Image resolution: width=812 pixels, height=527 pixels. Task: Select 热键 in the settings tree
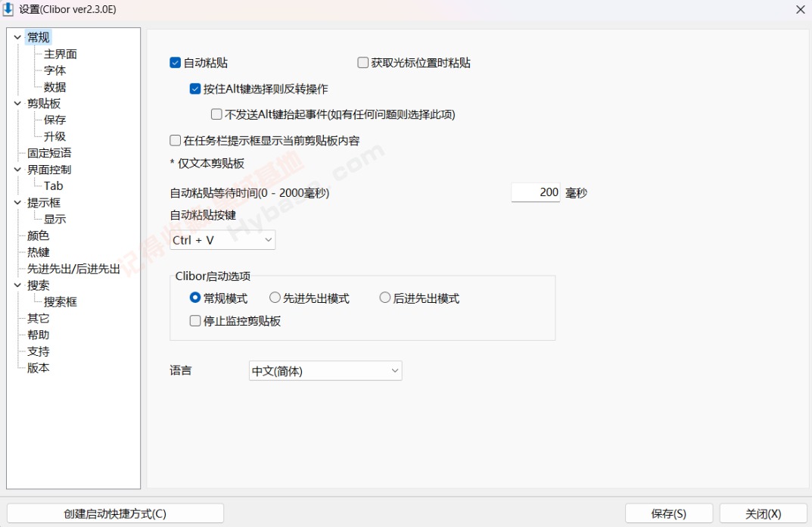pyautogui.click(x=39, y=252)
